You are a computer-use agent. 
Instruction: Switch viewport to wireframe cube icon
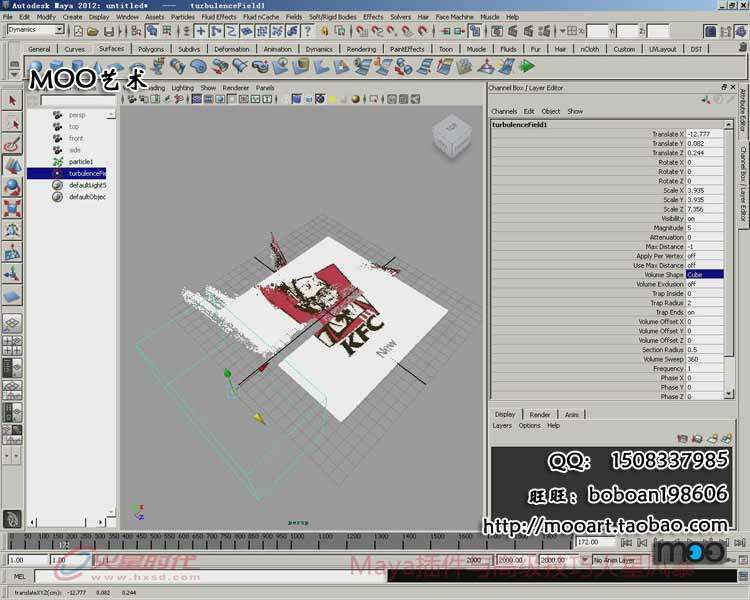(284, 99)
